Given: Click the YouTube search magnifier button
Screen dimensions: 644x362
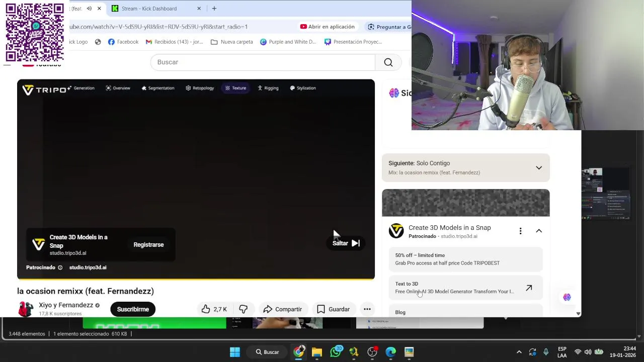Looking at the screenshot, I should pos(388,62).
